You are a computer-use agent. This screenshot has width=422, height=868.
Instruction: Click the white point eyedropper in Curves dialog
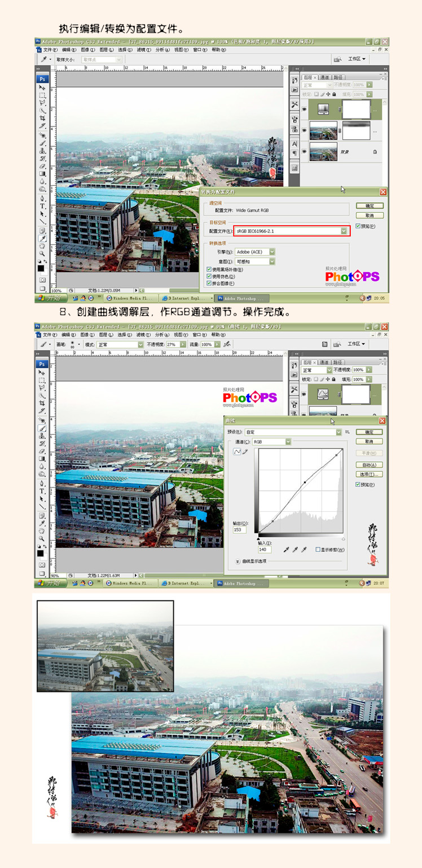click(304, 550)
